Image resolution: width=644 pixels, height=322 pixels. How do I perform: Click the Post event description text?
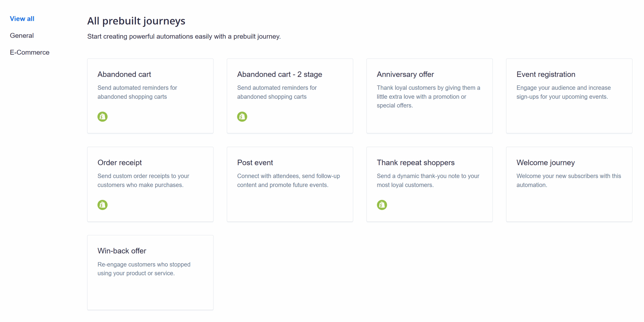tap(288, 180)
